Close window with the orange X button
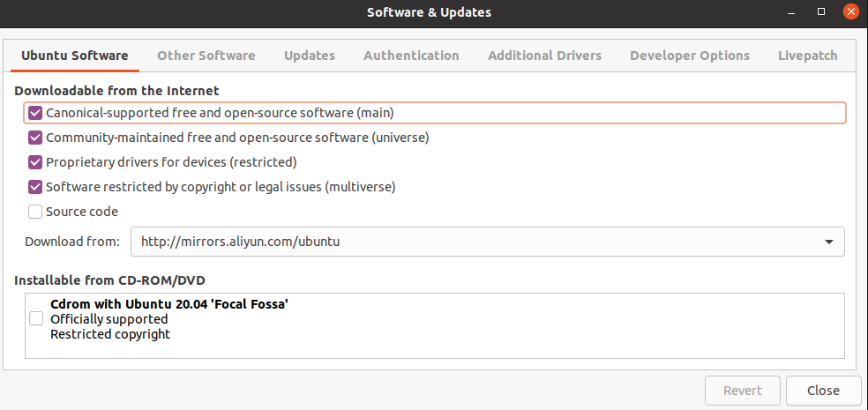The height and width of the screenshot is (410, 868). tap(851, 11)
